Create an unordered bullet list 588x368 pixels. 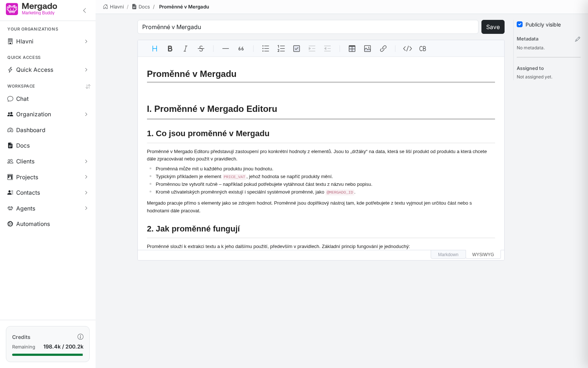click(266, 49)
